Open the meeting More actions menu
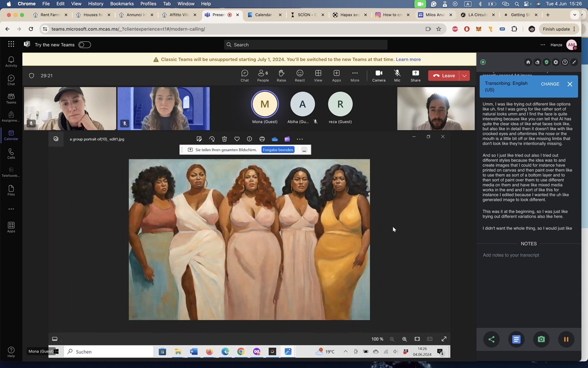 (x=355, y=75)
